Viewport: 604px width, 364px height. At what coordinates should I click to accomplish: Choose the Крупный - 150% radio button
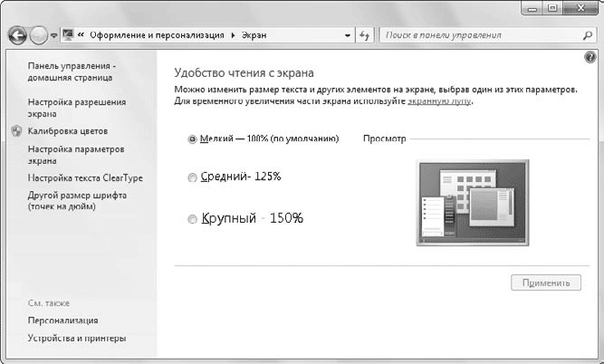point(191,219)
